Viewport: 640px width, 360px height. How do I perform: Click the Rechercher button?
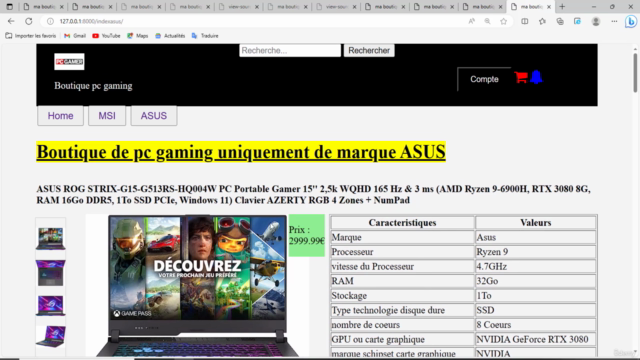coord(369,51)
